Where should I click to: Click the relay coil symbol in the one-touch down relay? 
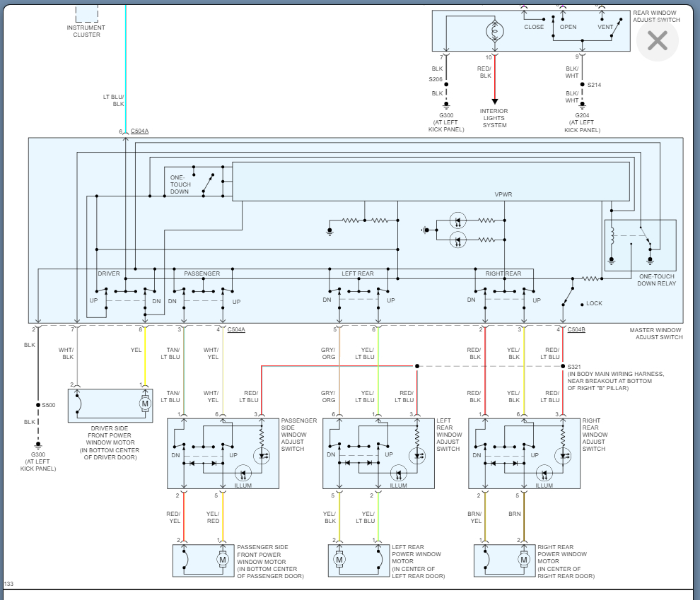click(x=612, y=236)
